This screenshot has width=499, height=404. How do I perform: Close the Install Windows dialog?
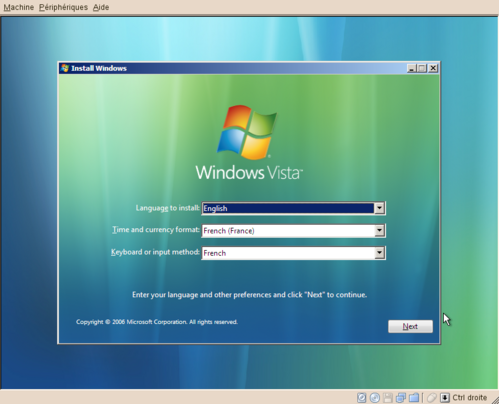coord(433,68)
